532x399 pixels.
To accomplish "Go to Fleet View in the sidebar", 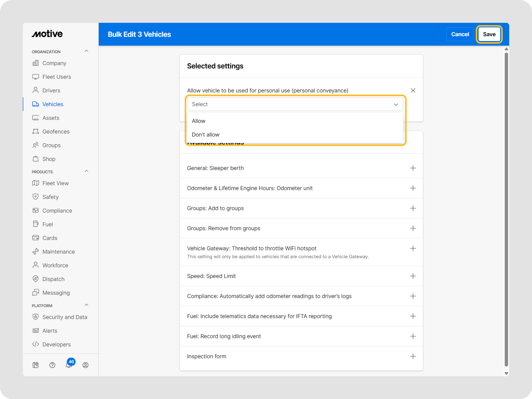I will [55, 183].
